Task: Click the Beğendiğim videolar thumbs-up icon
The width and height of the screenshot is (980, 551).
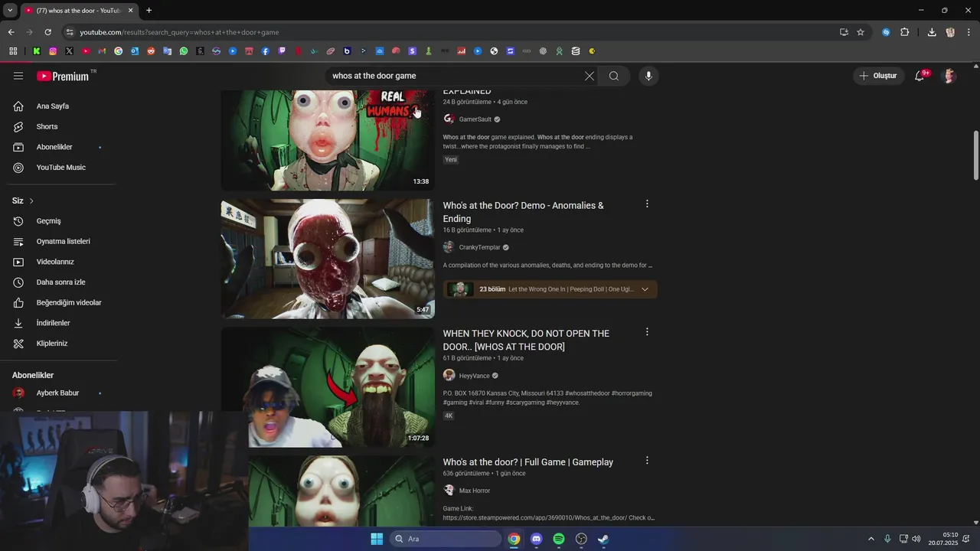Action: click(x=18, y=302)
